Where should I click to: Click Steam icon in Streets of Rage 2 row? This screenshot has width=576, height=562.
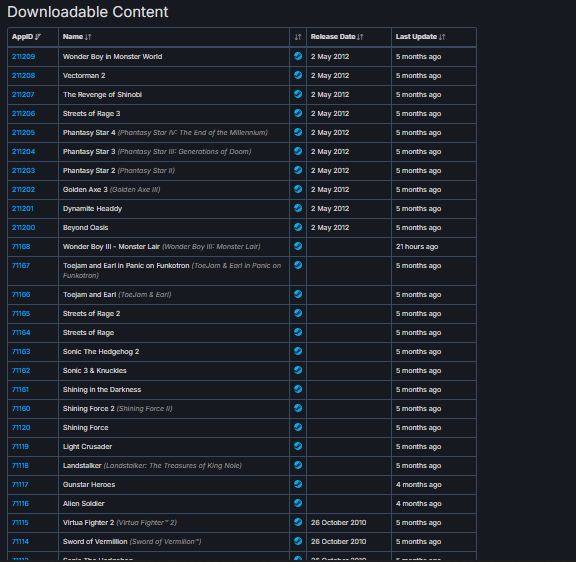pos(298,313)
